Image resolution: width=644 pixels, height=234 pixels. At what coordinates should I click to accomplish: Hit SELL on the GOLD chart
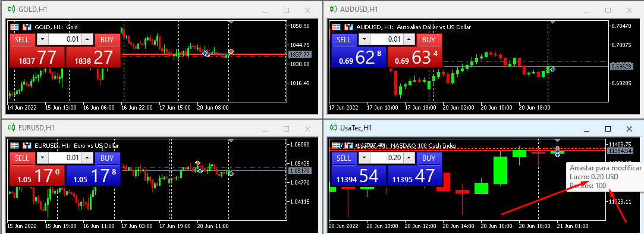pos(22,40)
